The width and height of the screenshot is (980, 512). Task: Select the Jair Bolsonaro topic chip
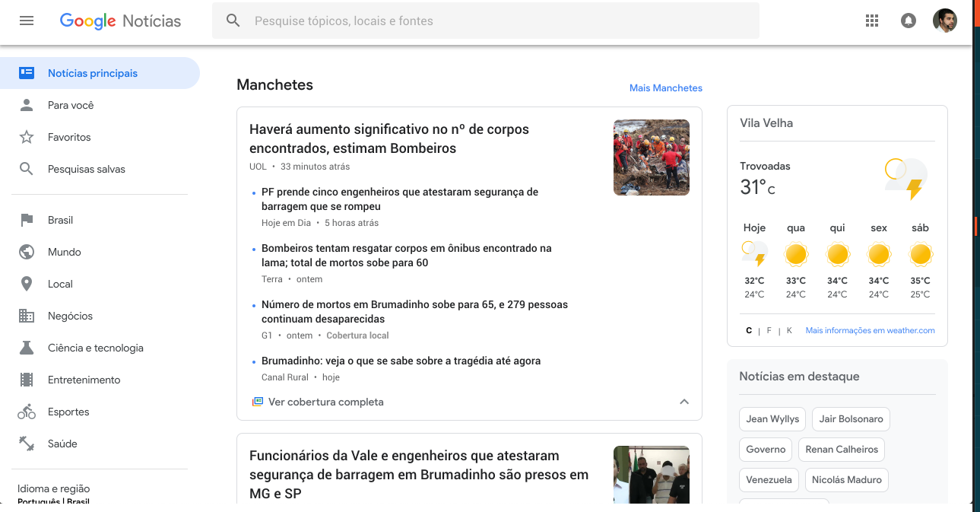[x=850, y=419]
